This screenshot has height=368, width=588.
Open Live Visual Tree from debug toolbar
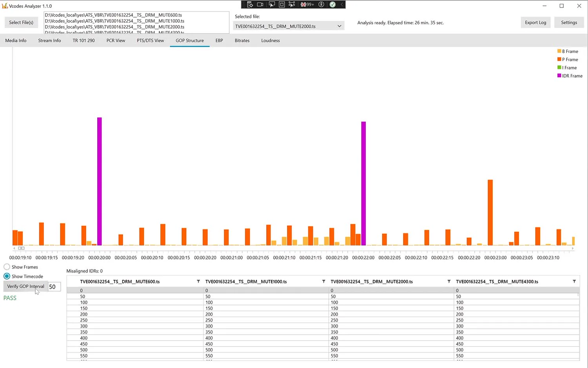(x=250, y=5)
